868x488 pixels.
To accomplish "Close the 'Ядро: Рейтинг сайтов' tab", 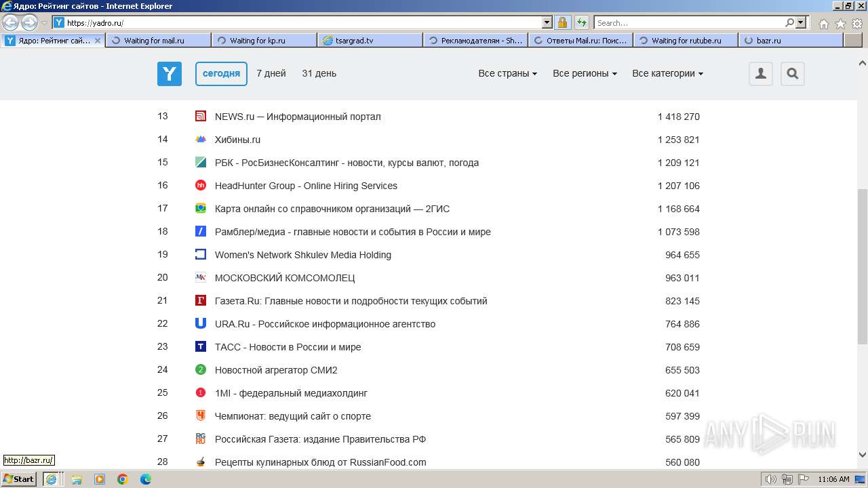I will coord(98,41).
